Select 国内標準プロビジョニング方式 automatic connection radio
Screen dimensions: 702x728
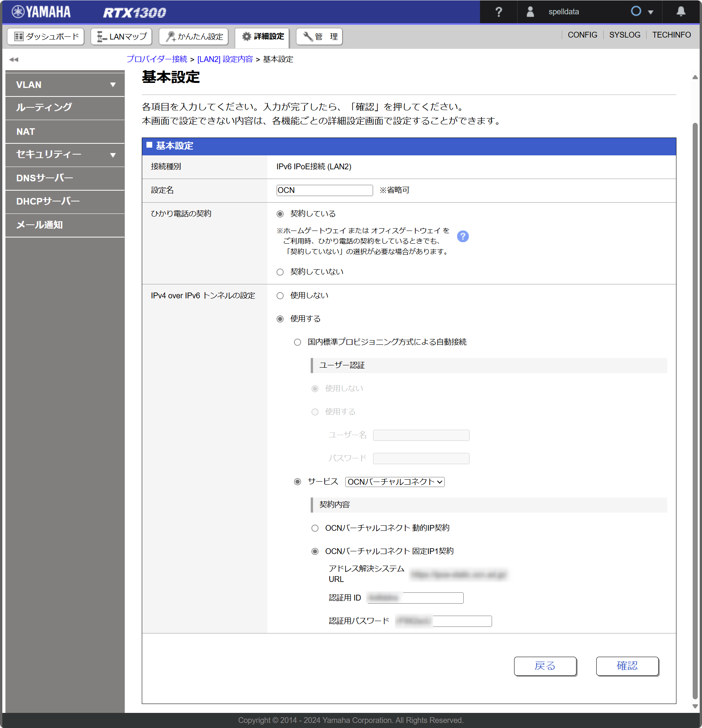pos(298,342)
